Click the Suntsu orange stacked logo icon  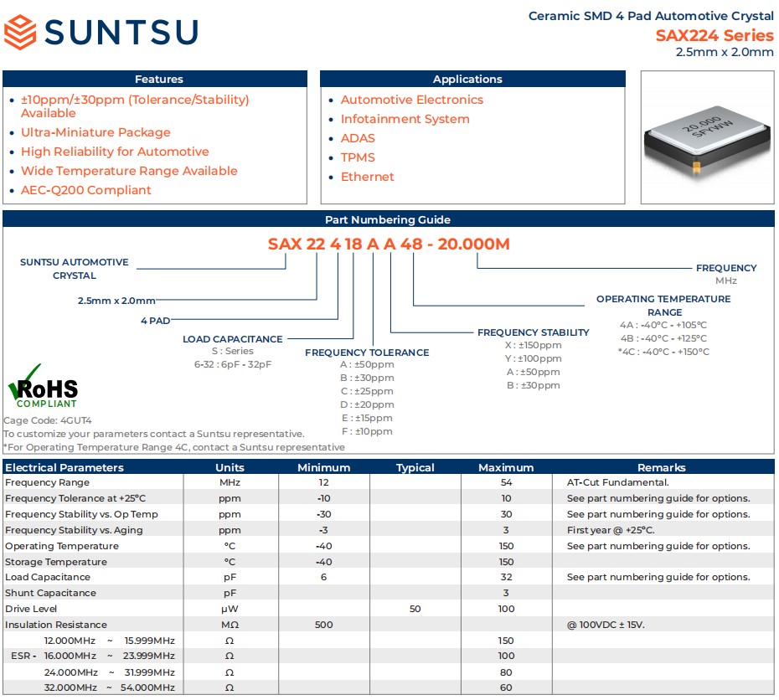coord(20,32)
